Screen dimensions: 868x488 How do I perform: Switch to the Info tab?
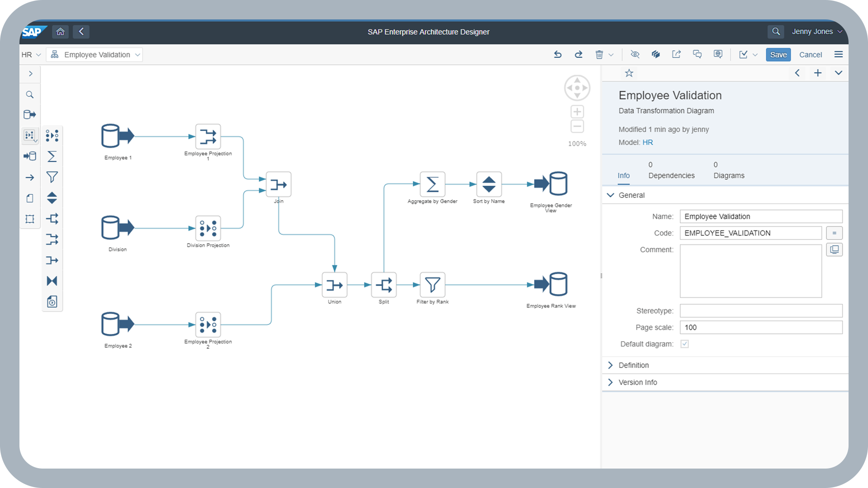point(623,176)
